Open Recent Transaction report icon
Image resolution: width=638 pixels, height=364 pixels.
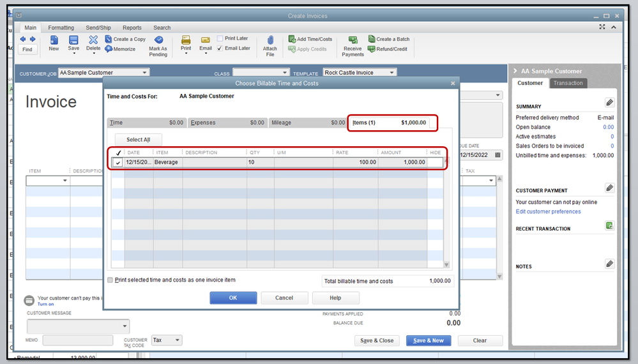click(x=609, y=225)
